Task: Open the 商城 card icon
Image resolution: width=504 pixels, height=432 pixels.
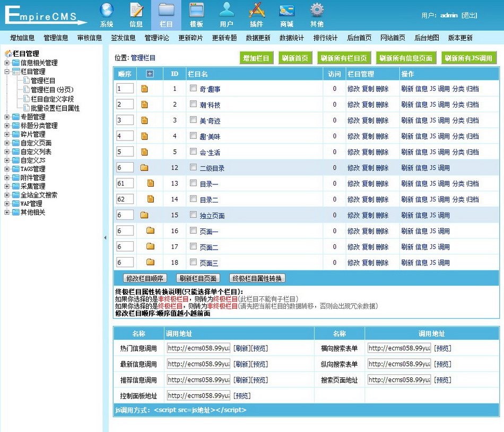Action: [x=286, y=10]
